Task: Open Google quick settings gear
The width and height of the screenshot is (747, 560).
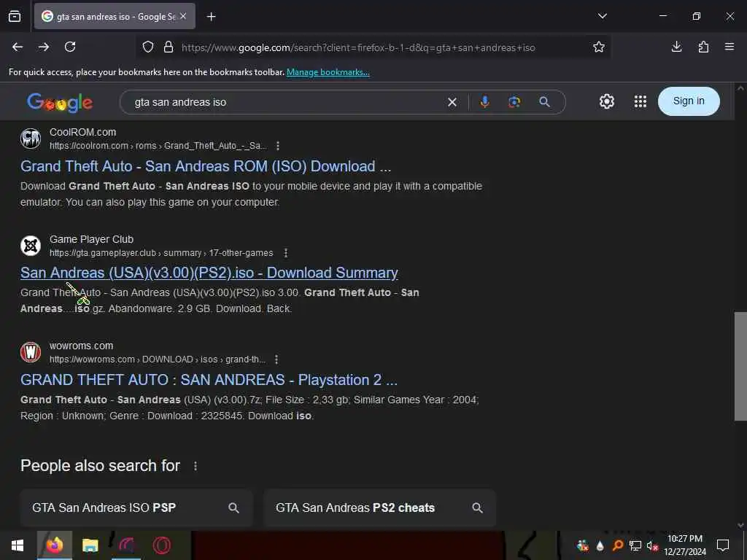Action: pos(606,101)
